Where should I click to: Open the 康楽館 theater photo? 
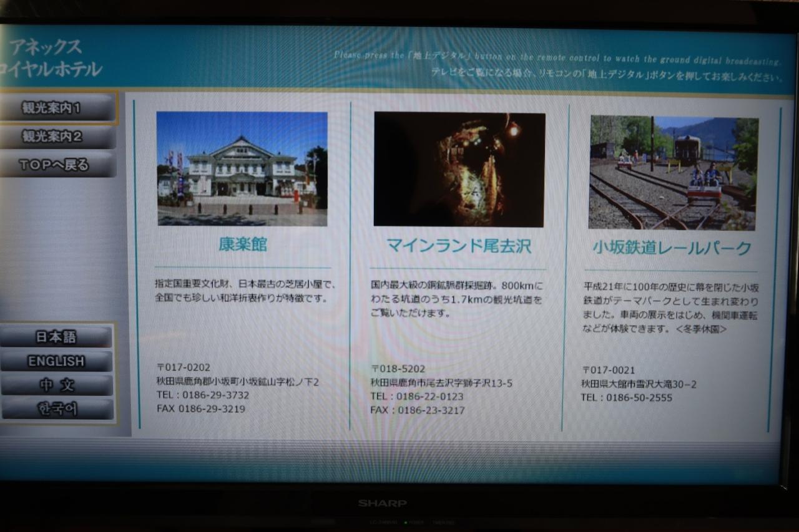click(x=242, y=168)
